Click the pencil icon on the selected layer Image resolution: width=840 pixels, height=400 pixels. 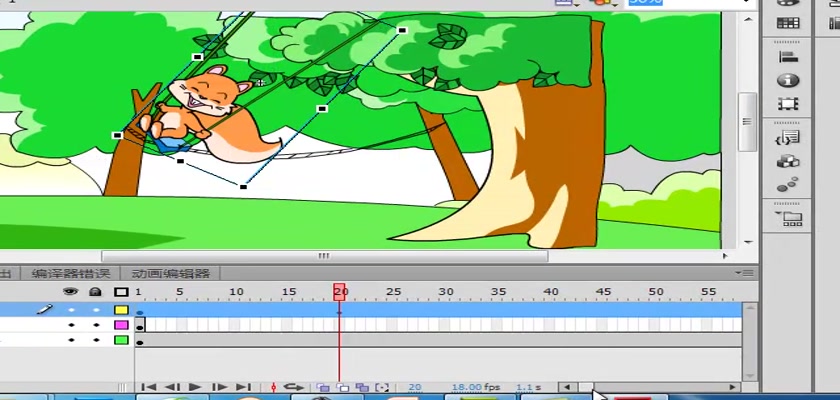pos(44,310)
